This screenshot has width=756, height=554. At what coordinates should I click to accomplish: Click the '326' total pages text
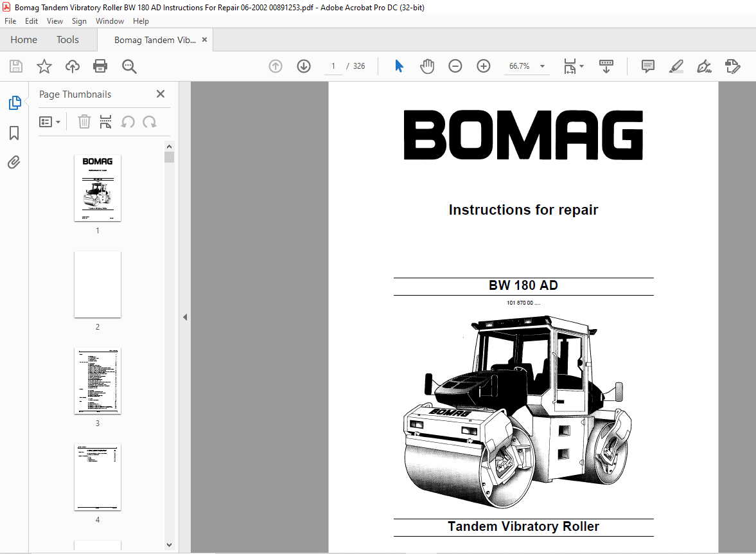(x=359, y=66)
